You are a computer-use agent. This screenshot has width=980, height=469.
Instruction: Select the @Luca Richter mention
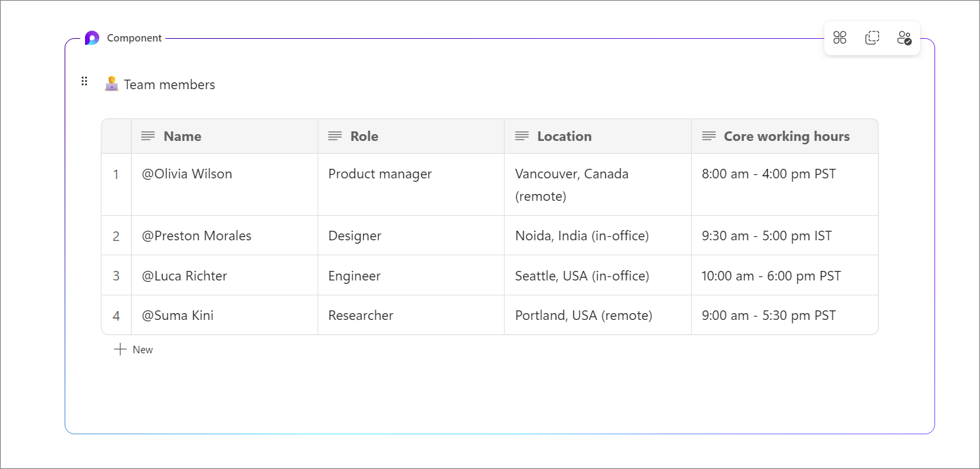(184, 276)
